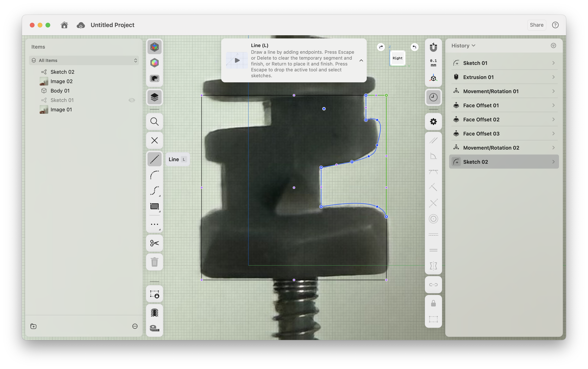Open the History panel title dropdown
The height and width of the screenshot is (369, 588).
[463, 46]
